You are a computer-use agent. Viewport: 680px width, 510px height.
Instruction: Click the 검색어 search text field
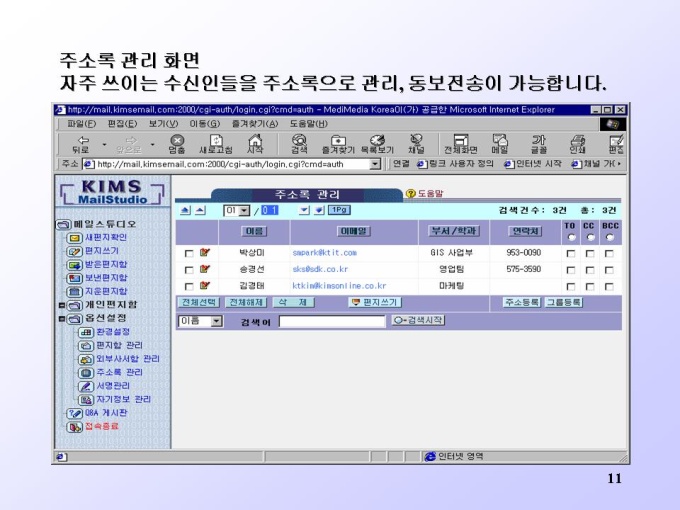pyautogui.click(x=332, y=321)
